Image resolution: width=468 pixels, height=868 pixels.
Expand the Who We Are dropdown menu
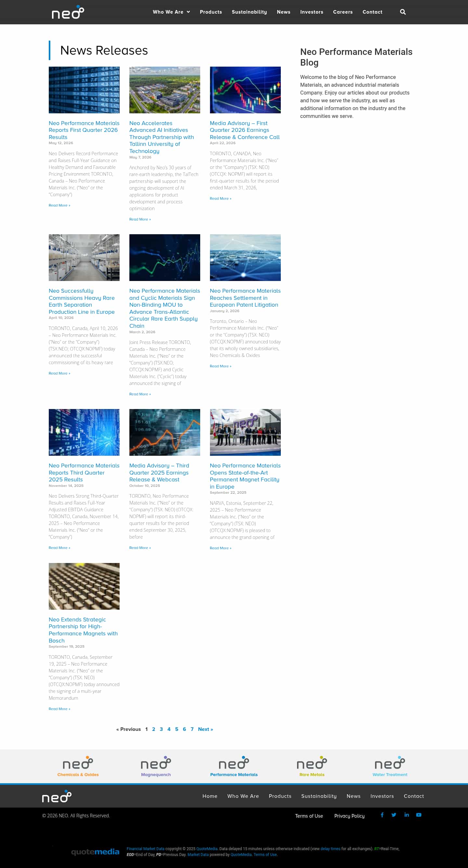pos(171,12)
